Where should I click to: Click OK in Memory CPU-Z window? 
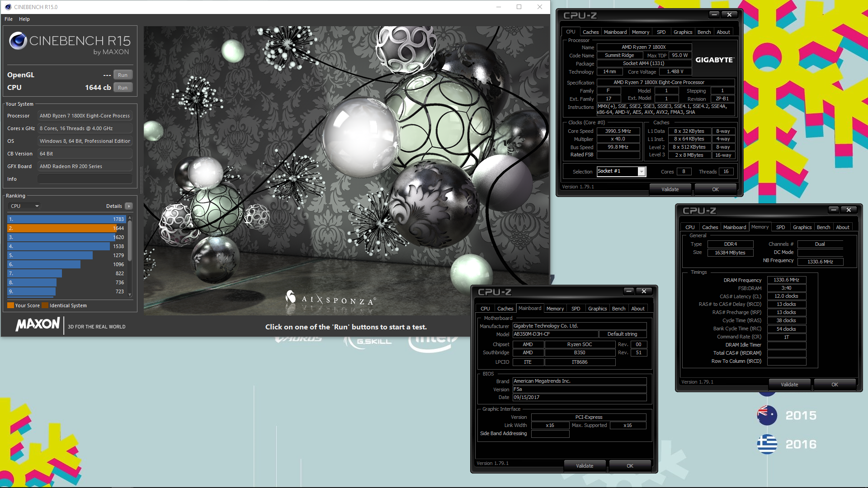(x=835, y=385)
